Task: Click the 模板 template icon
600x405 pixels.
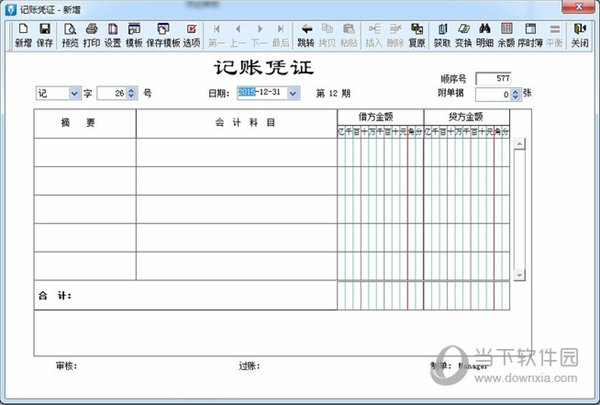Action: [134, 34]
